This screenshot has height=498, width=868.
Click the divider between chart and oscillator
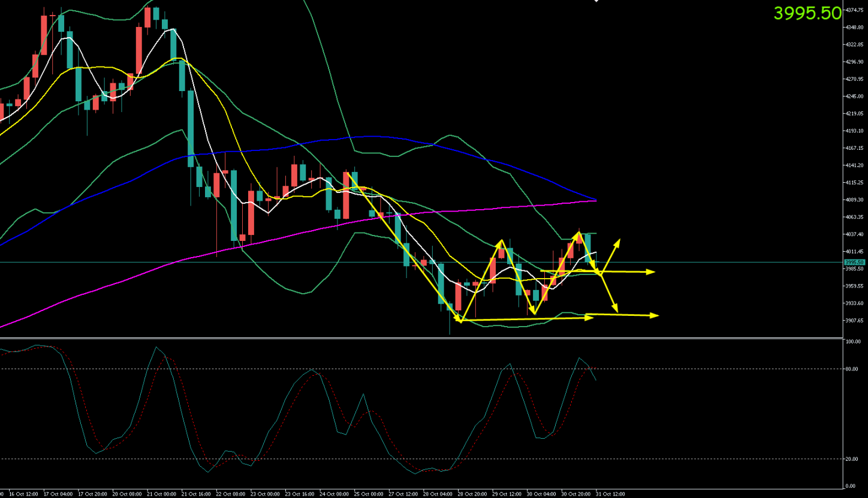420,339
